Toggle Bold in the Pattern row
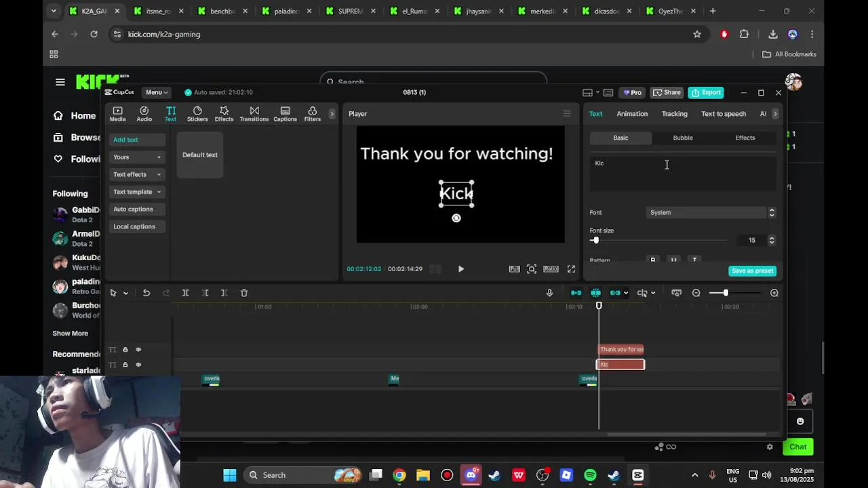 653,260
